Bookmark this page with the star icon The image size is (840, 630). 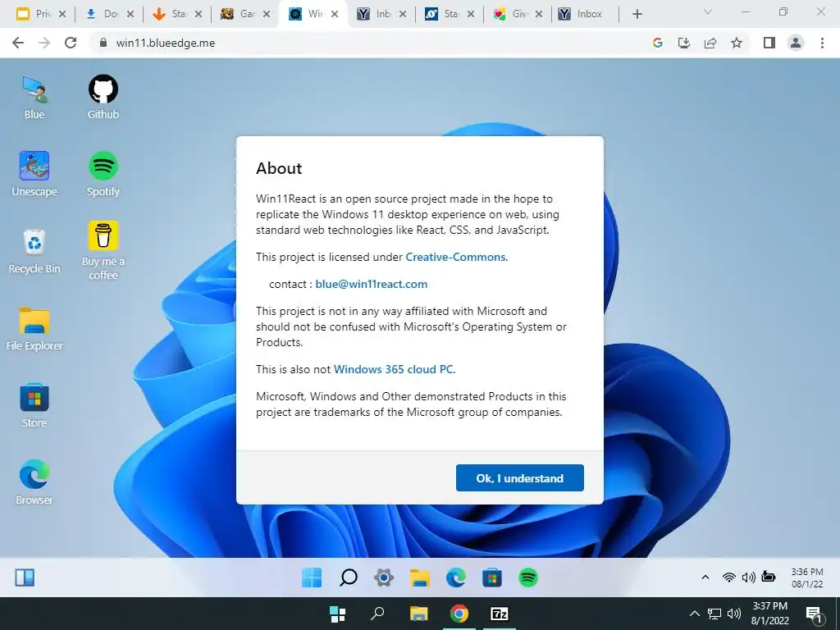pyautogui.click(x=737, y=43)
